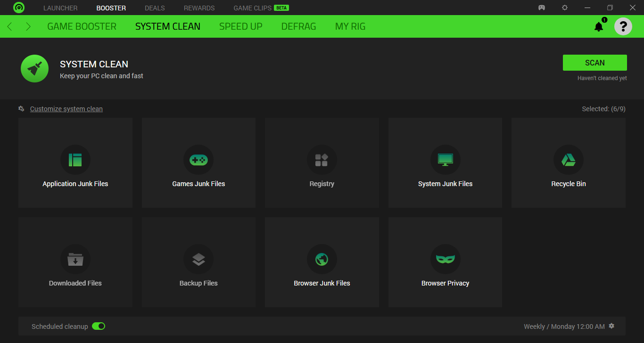644x343 pixels.
Task: Open the notifications bell
Action: pos(599,26)
